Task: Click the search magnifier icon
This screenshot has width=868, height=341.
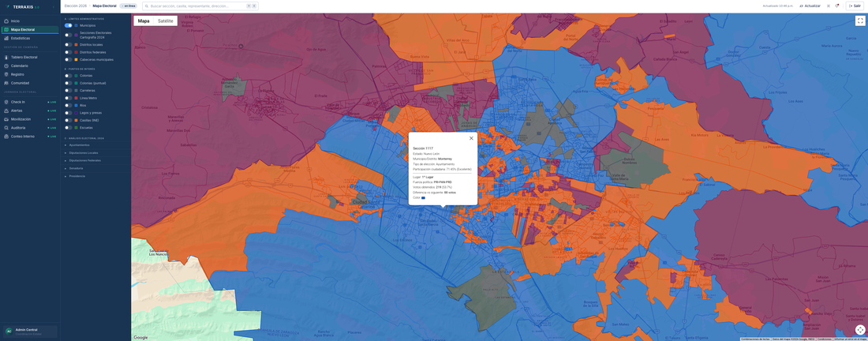Action: coord(147,6)
